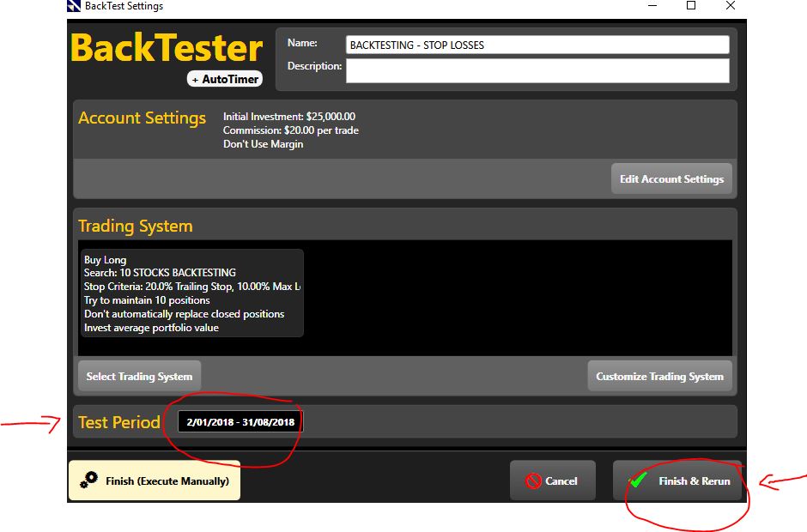Viewport: 807px width, 532px height.
Task: Click the Customize Trading System button
Action: [x=659, y=374]
